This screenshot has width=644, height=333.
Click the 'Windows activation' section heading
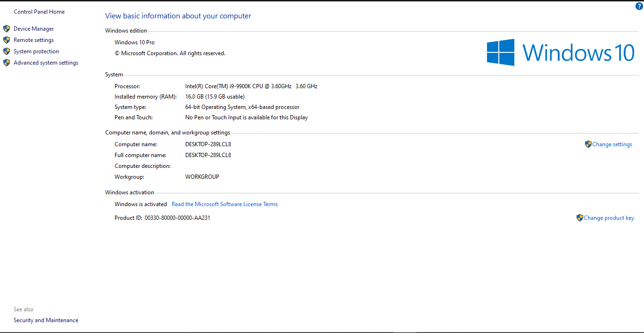[130, 192]
